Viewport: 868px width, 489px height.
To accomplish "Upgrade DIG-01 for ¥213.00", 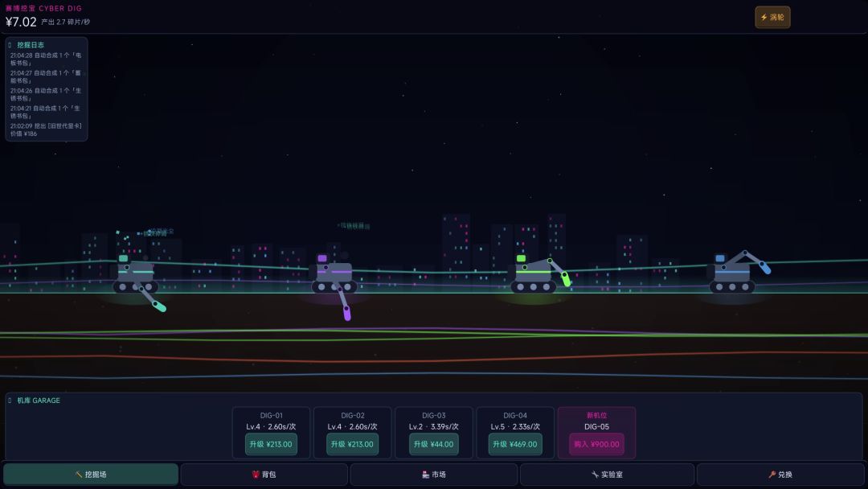I will pyautogui.click(x=271, y=444).
